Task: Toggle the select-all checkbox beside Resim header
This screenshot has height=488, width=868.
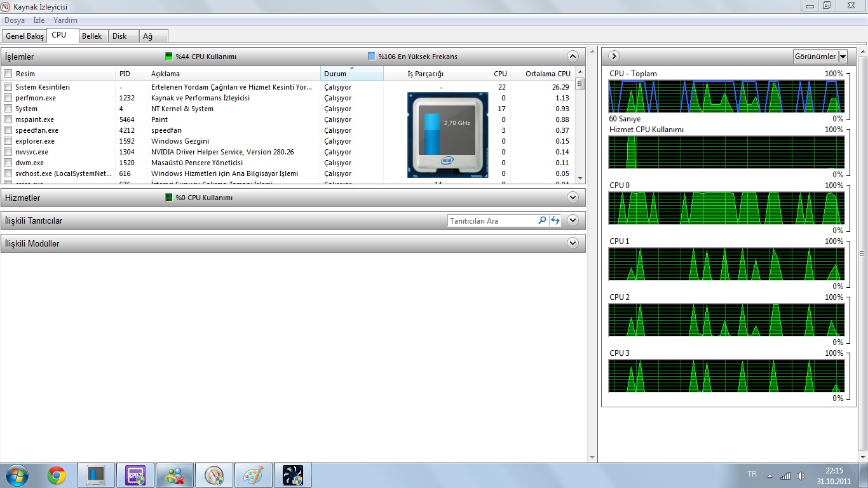Action: click(x=8, y=74)
